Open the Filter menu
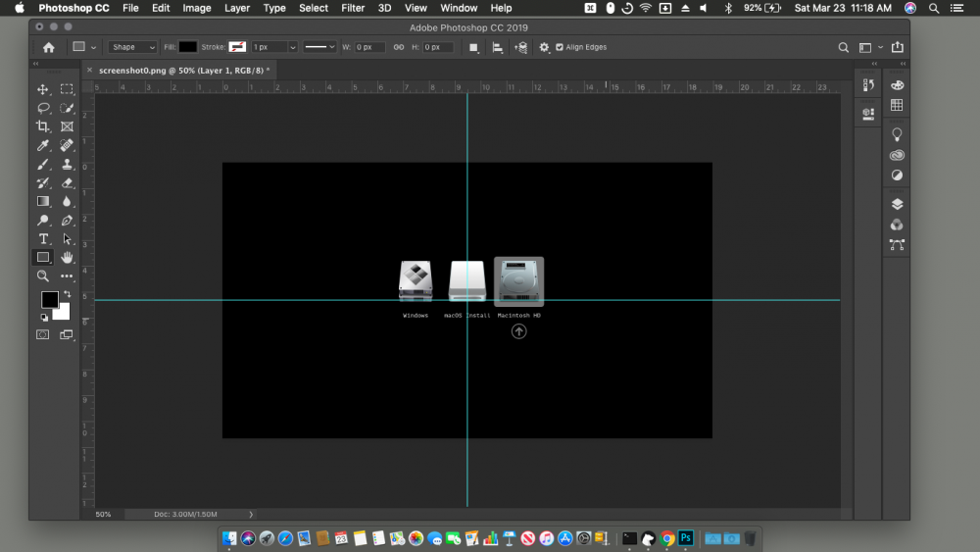Screen dimensions: 980x552 [x=353, y=8]
